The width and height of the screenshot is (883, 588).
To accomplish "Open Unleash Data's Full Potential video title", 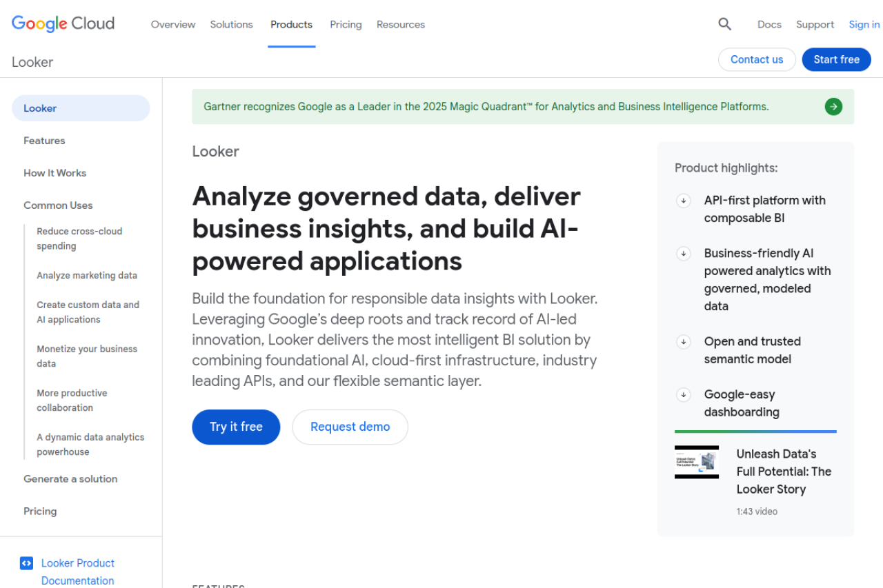I will coord(784,472).
